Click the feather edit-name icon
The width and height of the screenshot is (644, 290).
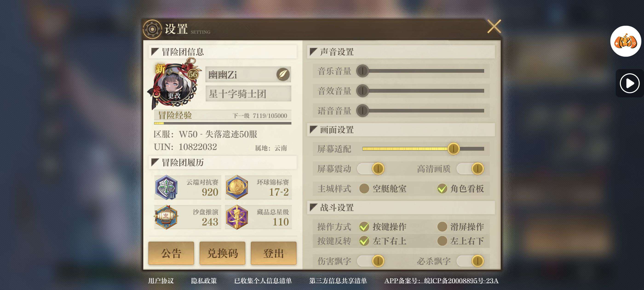tap(283, 74)
